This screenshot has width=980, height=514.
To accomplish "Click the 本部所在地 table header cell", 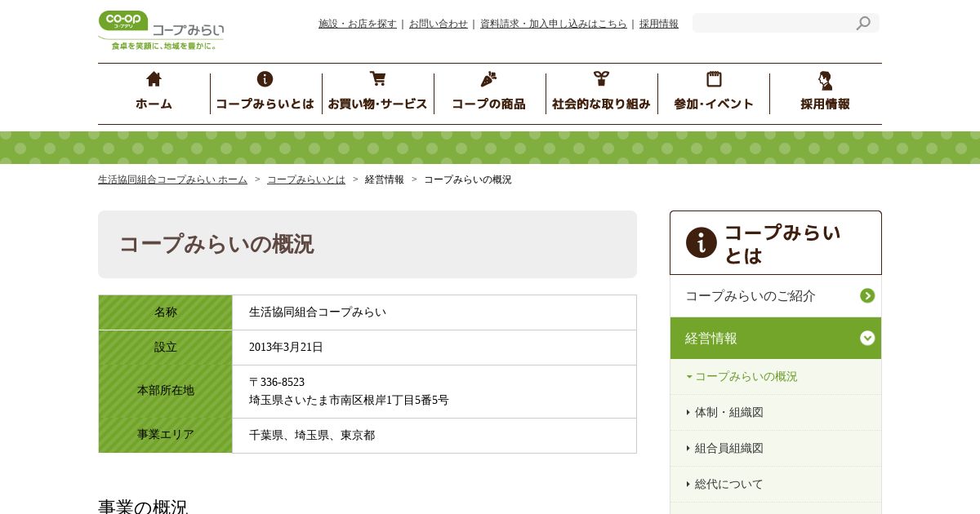I will [166, 392].
